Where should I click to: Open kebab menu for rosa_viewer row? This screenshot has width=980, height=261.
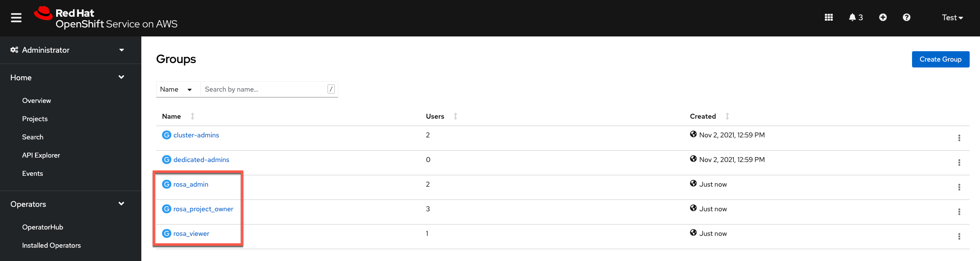coord(959,236)
